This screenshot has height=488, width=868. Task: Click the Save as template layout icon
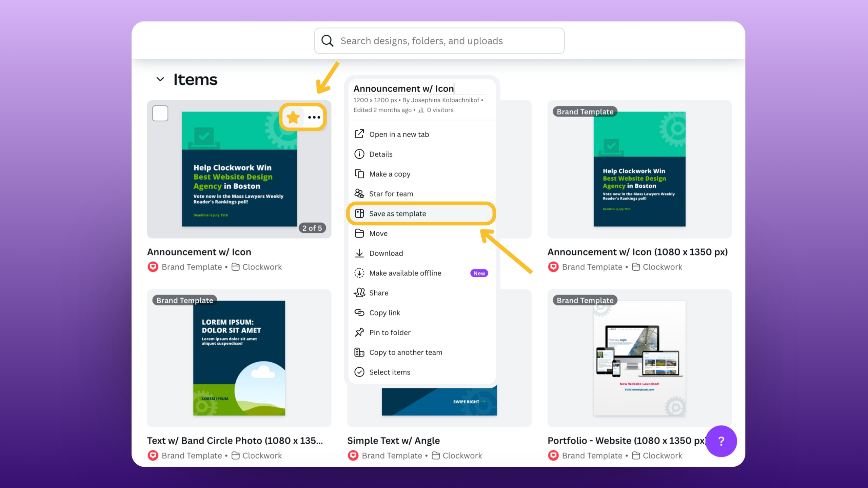359,213
